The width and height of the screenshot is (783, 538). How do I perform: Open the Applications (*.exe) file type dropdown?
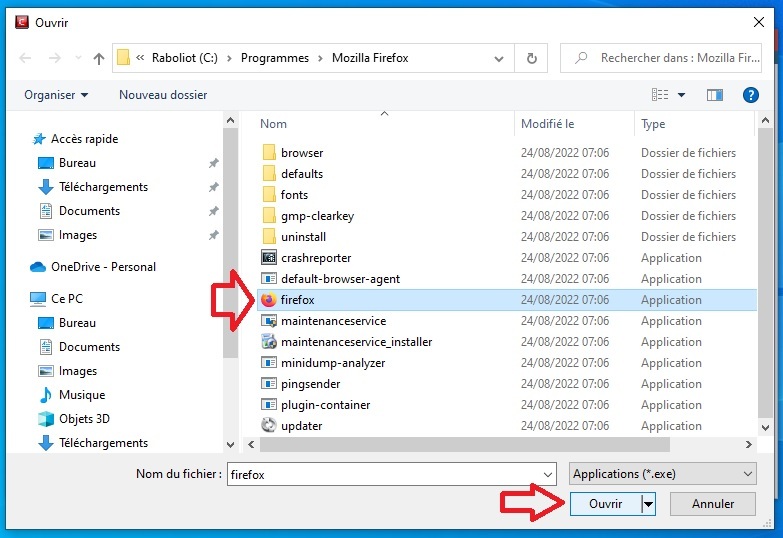663,474
